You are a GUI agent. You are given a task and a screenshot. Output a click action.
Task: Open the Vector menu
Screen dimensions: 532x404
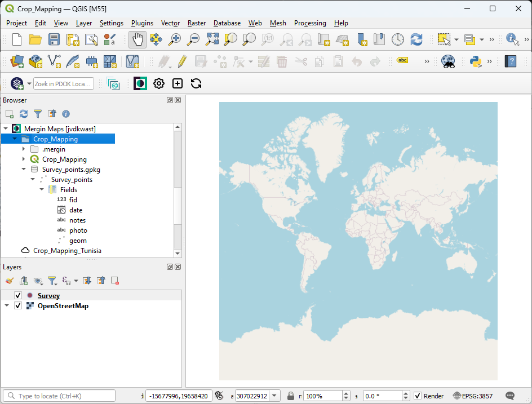coord(170,23)
